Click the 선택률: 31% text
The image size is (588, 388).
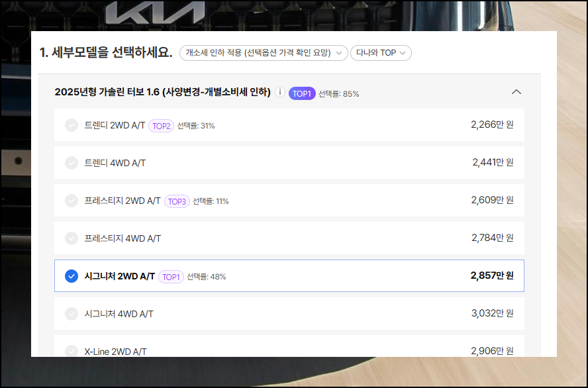(196, 126)
